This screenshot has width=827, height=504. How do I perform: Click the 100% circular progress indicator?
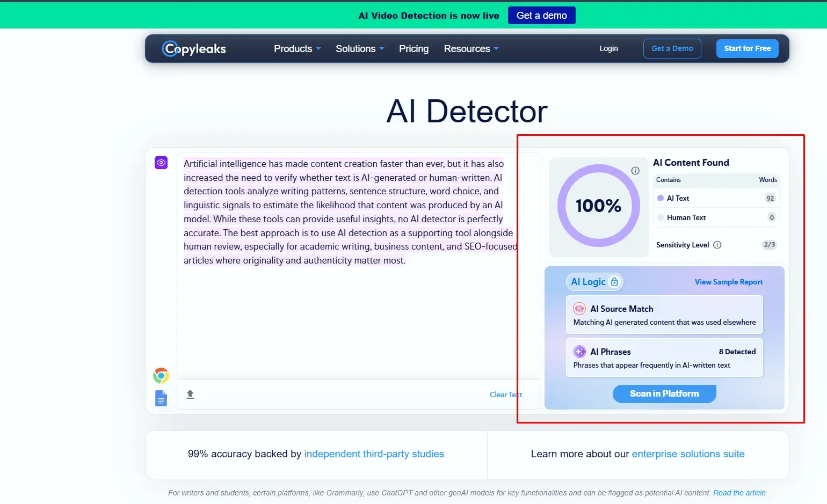pyautogui.click(x=598, y=206)
